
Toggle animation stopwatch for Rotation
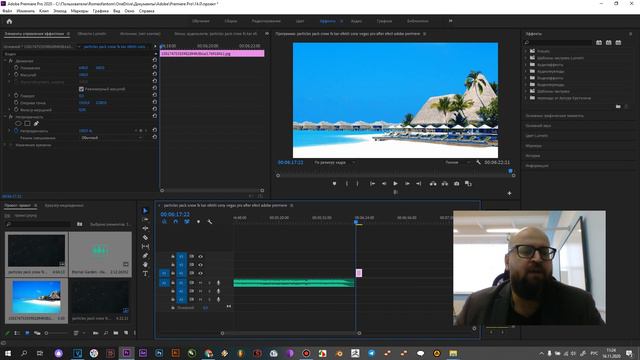pos(16,96)
